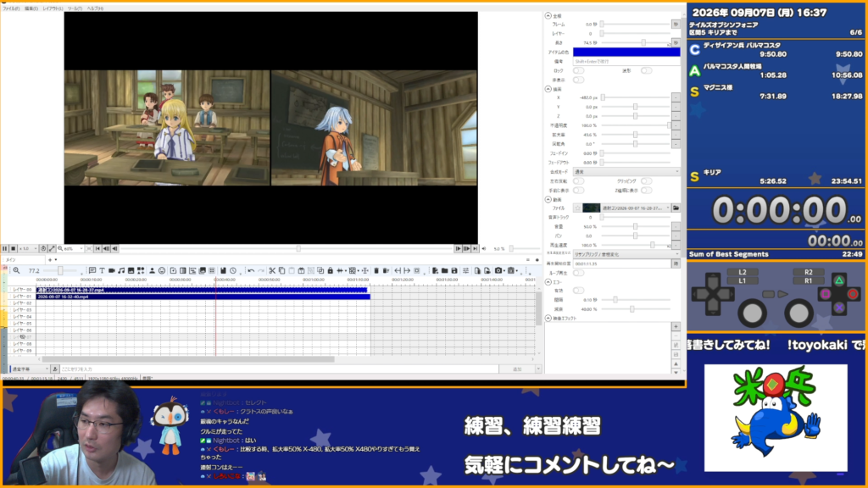The width and height of the screenshot is (868, 488).
Task: Toggle the 非表示 switch
Action: point(578,80)
